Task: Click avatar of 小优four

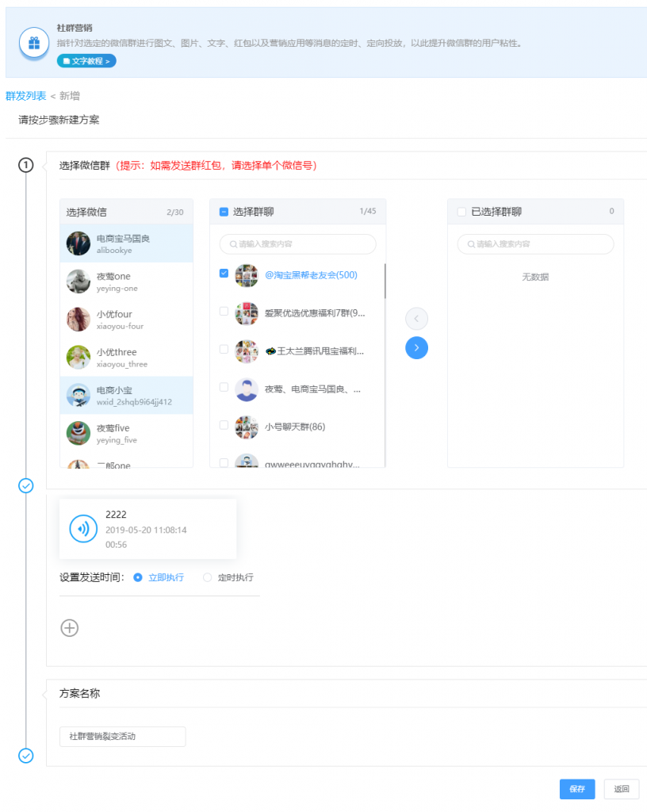Action: [x=78, y=319]
